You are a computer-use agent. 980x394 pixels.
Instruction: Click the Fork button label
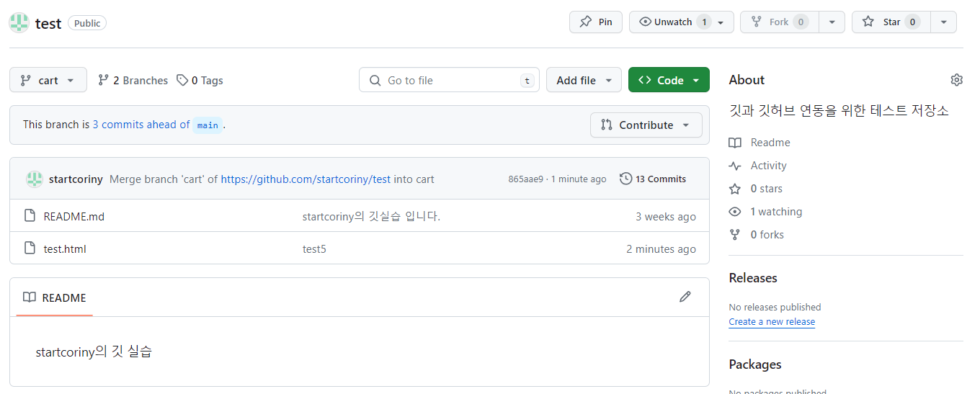[x=779, y=22]
